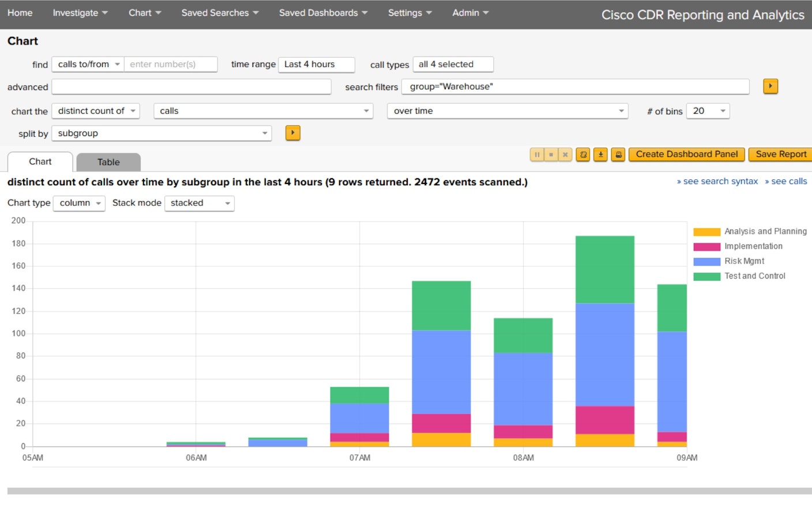Click the pause search icon
The width and height of the screenshot is (812, 511).
click(536, 155)
